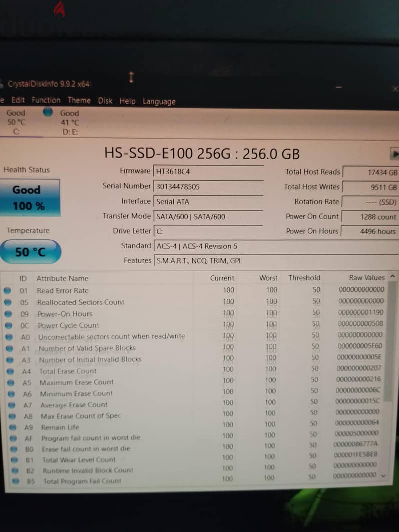Click status icon of Maximum Erase Count row

click(11, 383)
